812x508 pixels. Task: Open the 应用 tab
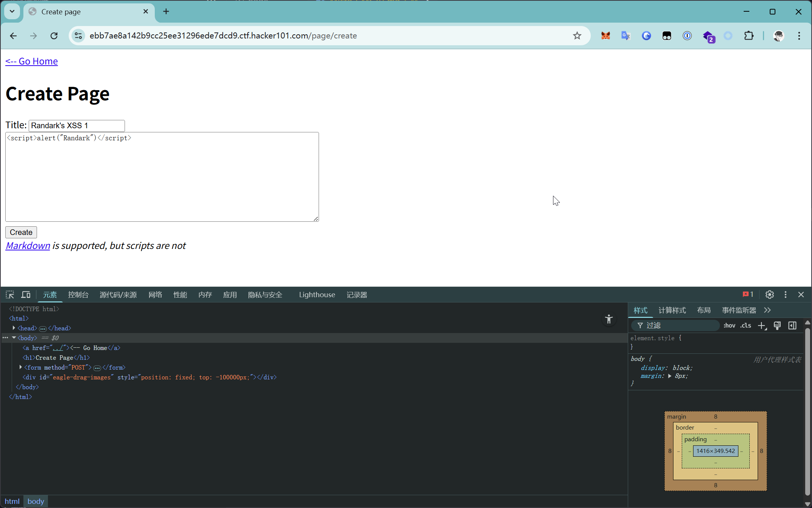click(x=230, y=295)
